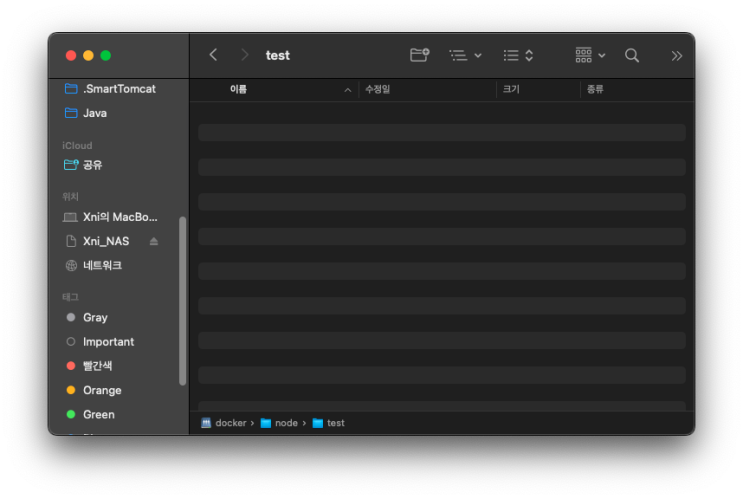Viewport: 743px width, 499px height.
Task: Create a new folder with toolbar icon
Action: (419, 55)
